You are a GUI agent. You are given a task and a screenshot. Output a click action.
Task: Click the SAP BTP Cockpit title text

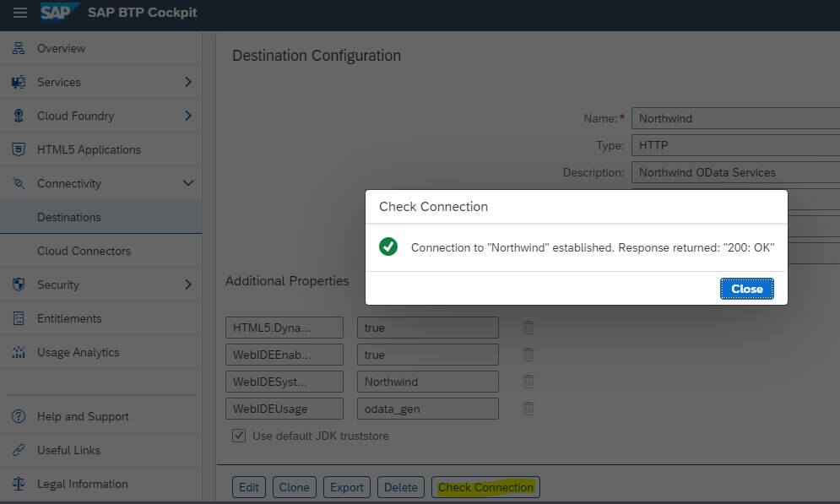pos(143,13)
